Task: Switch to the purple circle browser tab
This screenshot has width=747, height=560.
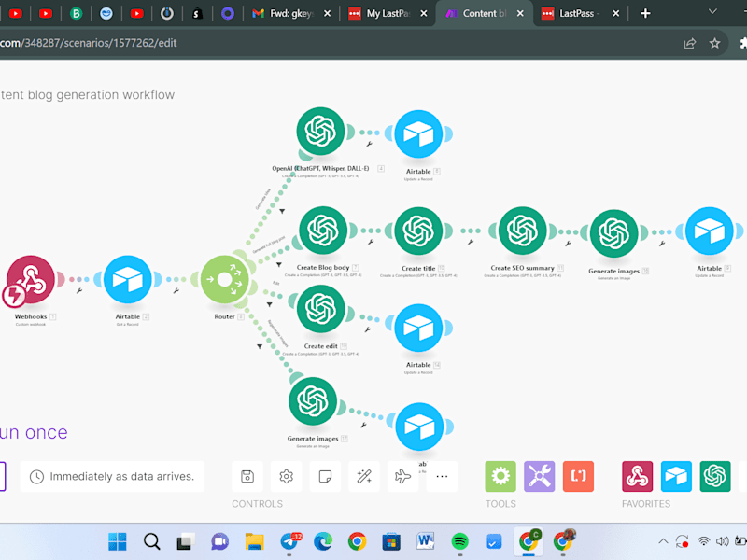Action: point(228,13)
